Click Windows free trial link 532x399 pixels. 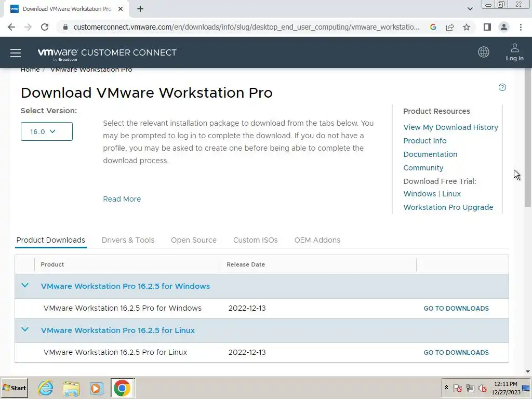coord(419,194)
